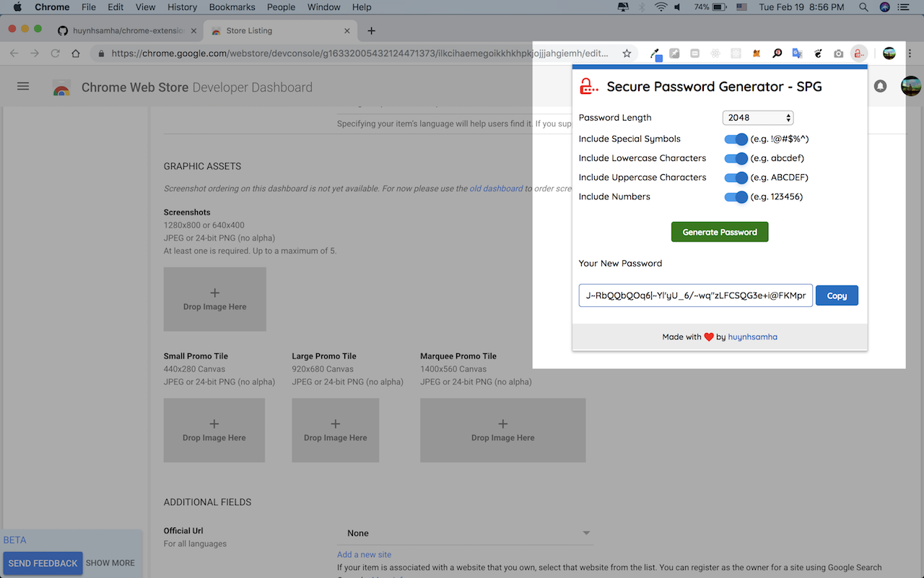Open the View menu

tap(145, 7)
